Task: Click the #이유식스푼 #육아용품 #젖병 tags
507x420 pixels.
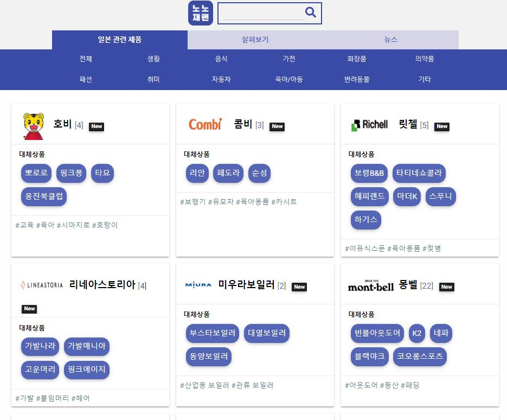Action: pyautogui.click(x=393, y=248)
